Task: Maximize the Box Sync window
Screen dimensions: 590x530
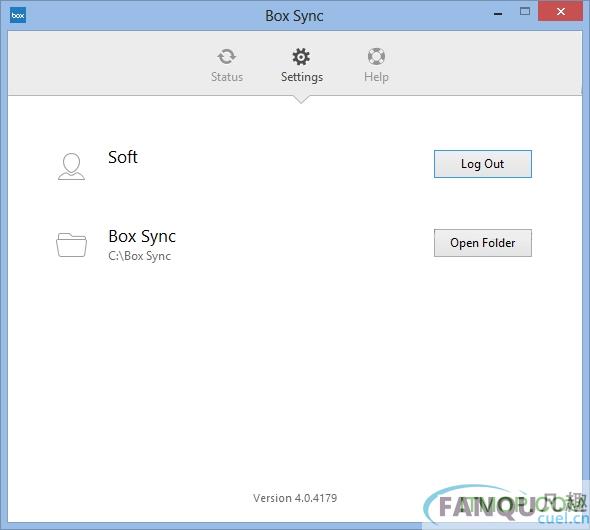Action: click(525, 11)
